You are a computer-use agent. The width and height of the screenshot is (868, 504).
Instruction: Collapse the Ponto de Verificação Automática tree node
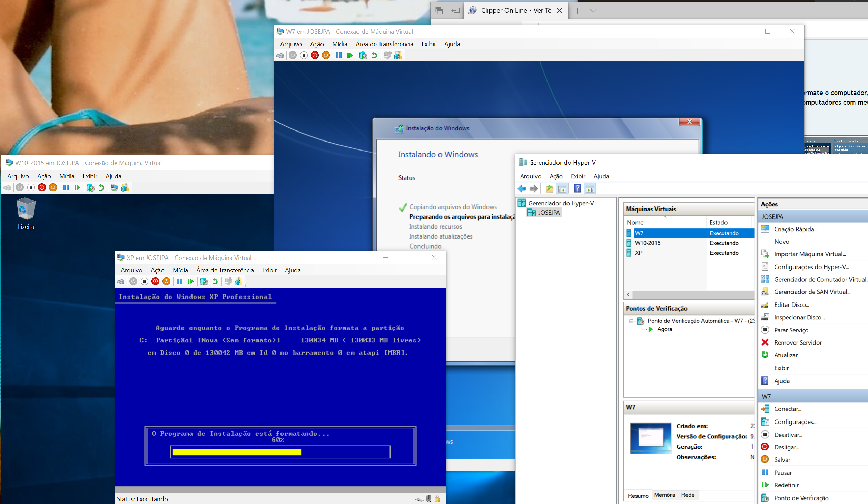click(631, 321)
